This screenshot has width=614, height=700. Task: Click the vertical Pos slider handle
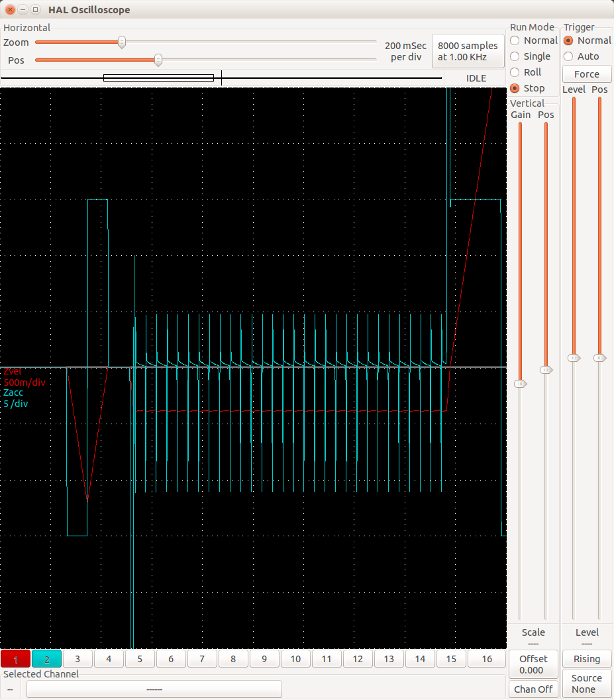tap(546, 370)
